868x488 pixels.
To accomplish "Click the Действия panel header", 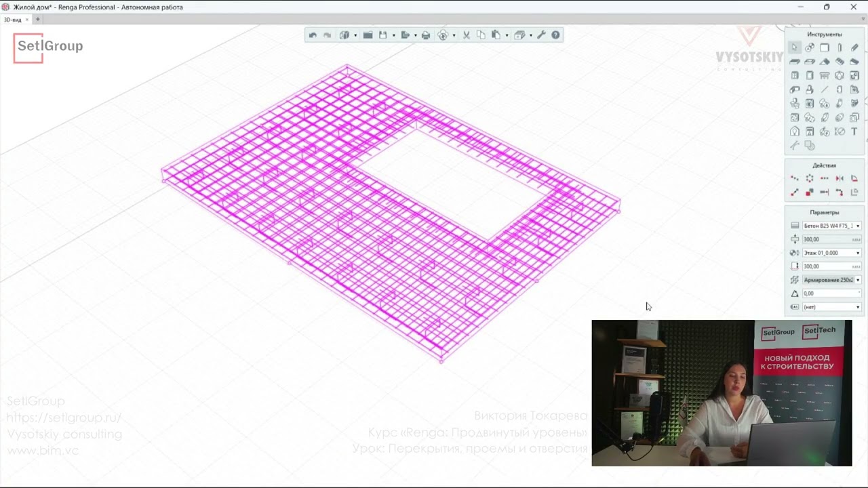I will coord(825,165).
